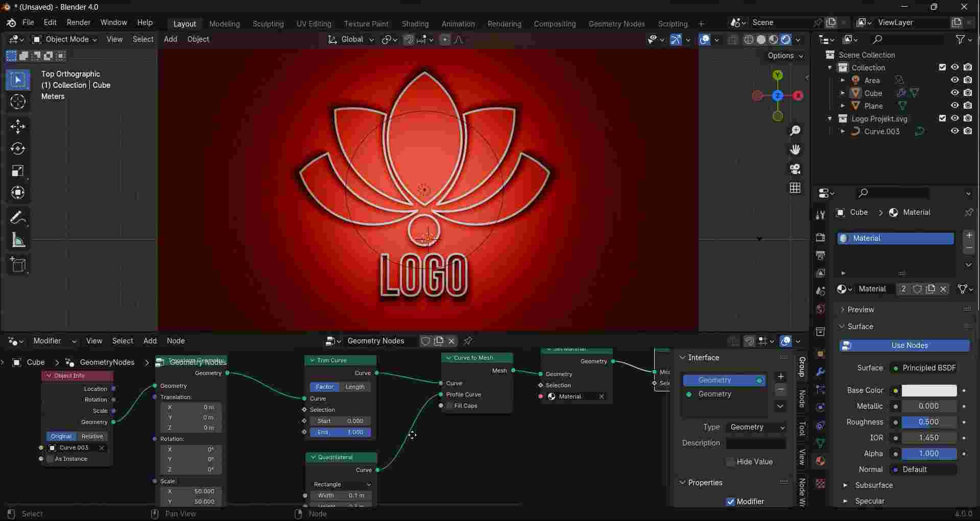
Task: Open the interface Type Geometry dropdown
Action: coord(756,427)
